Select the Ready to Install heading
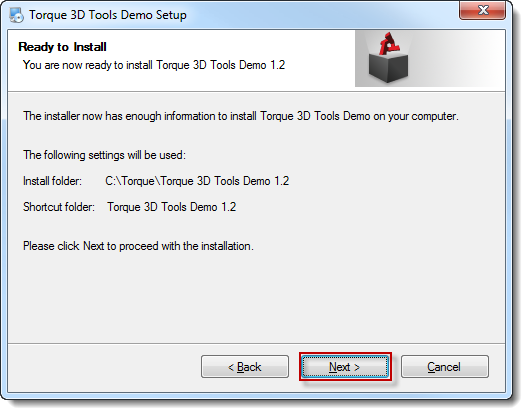 pos(63,47)
